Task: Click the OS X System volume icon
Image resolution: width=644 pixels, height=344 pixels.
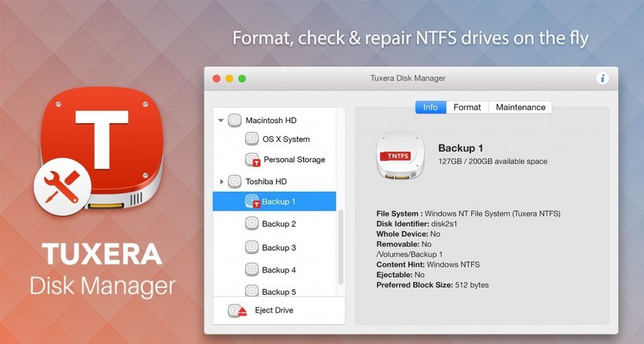Action: click(252, 139)
